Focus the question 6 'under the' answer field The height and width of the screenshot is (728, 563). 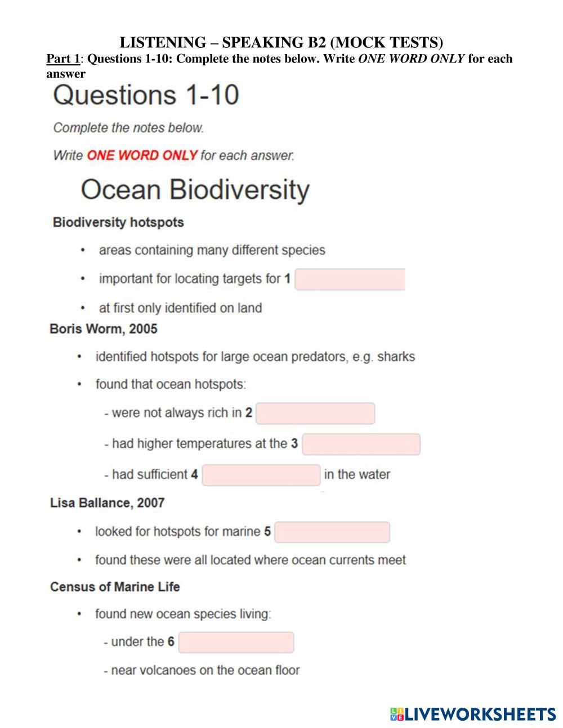(x=236, y=642)
